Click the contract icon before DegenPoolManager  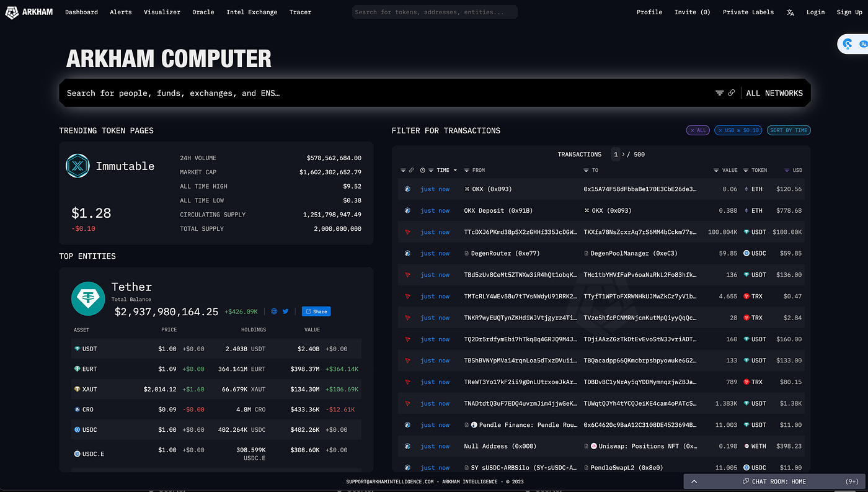click(586, 253)
